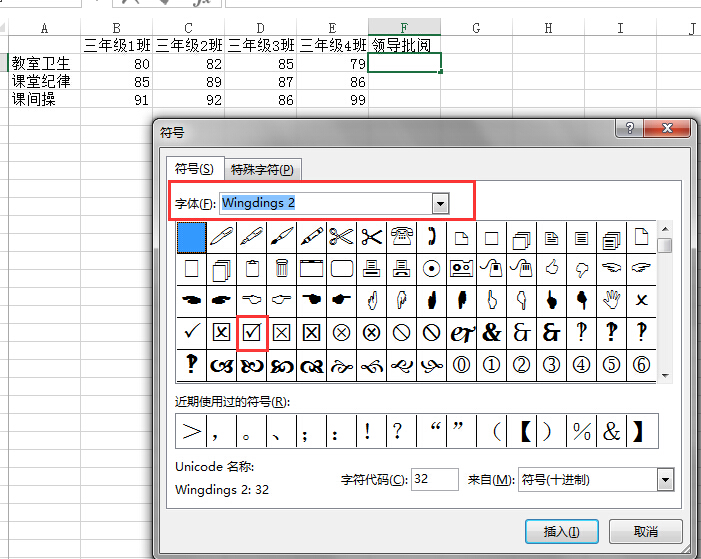Choose the 'er' ligature symbol
This screenshot has width=701, height=559.
(461, 333)
